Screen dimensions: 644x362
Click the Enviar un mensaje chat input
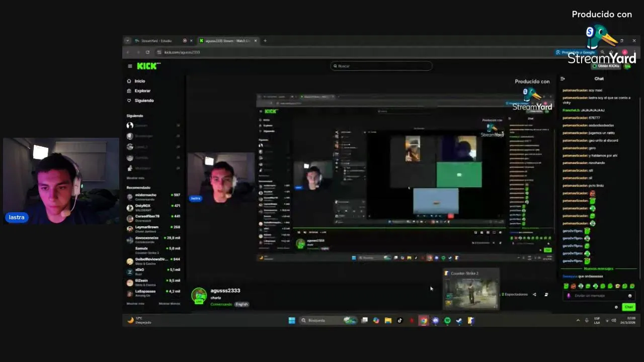pyautogui.click(x=599, y=296)
